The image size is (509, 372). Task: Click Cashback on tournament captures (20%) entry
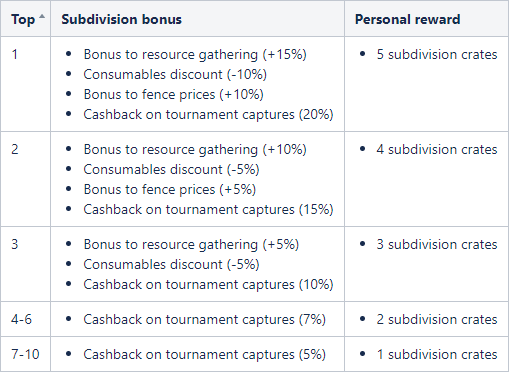click(208, 115)
